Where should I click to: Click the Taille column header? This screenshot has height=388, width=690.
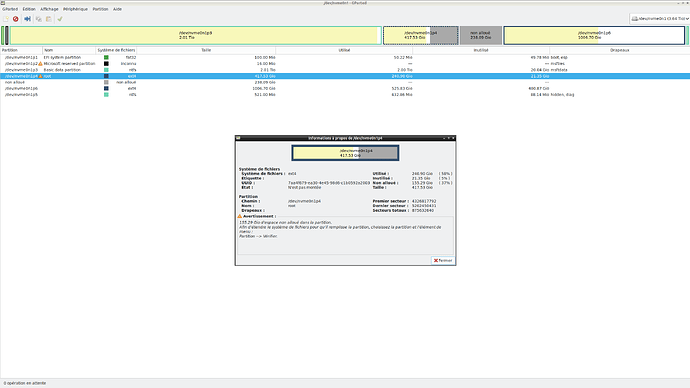[206, 50]
